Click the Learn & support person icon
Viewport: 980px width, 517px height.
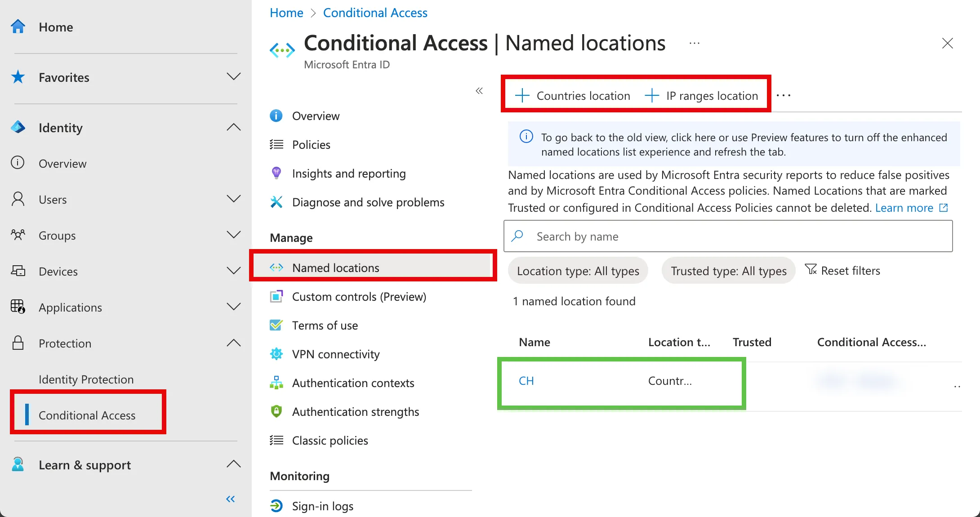tap(18, 464)
